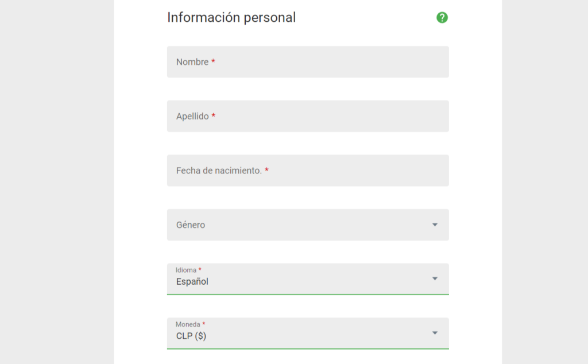This screenshot has width=588, height=364.
Task: Open the Moneda currency dropdown
Action: pyautogui.click(x=299, y=334)
